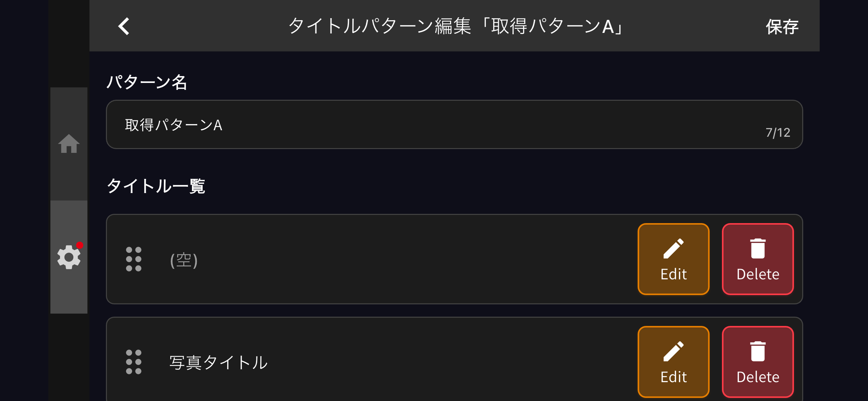Grab the drag handle of 写真タイトル row

[x=134, y=362]
